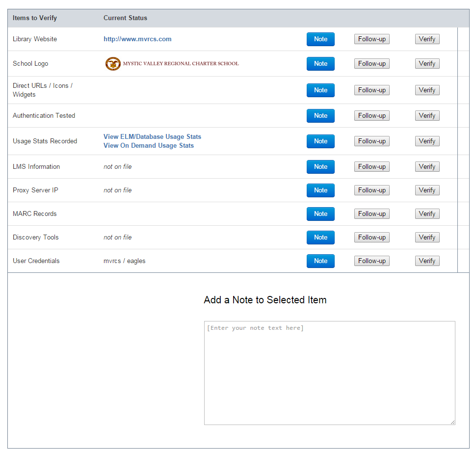476x453 pixels.
Task: Click Follow-up for User Credentials
Action: pyautogui.click(x=371, y=261)
